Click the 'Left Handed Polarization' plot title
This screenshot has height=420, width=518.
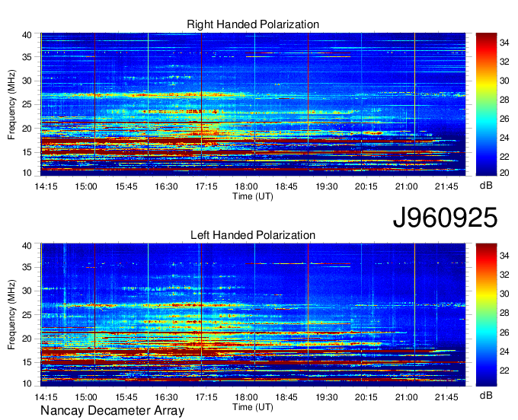pyautogui.click(x=253, y=235)
